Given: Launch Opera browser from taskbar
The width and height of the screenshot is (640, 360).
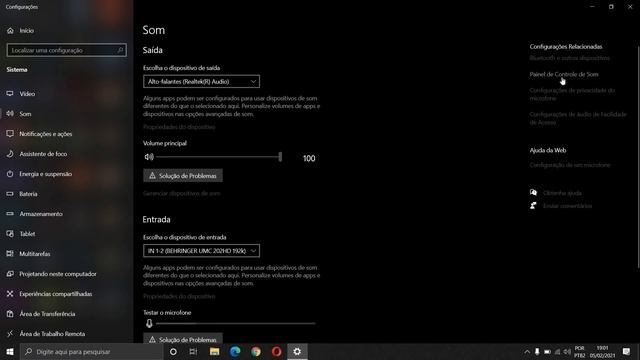Looking at the screenshot, I should pos(276,351).
